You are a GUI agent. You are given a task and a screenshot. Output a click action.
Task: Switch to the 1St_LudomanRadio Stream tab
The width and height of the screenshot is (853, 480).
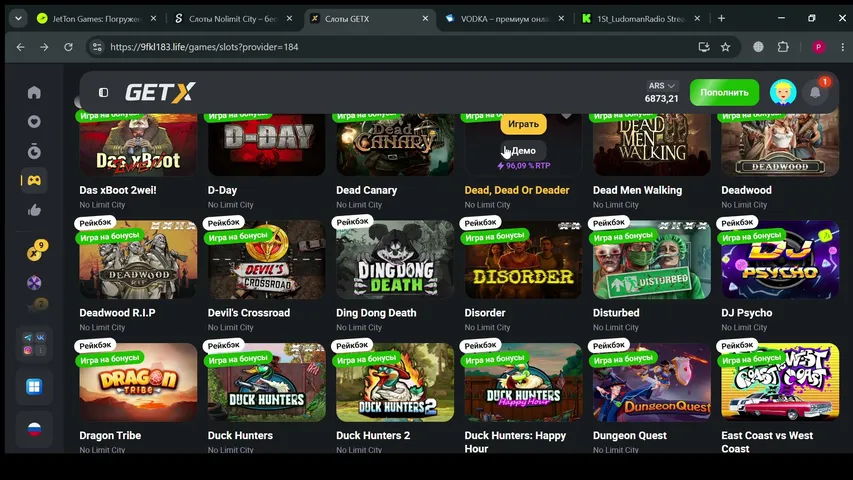[x=640, y=19]
